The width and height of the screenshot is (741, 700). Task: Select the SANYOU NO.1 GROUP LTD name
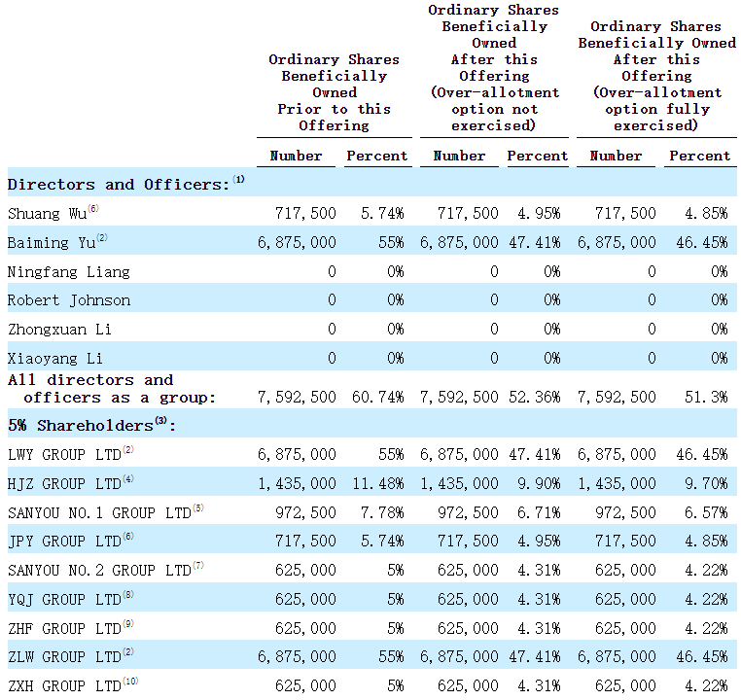(x=97, y=512)
